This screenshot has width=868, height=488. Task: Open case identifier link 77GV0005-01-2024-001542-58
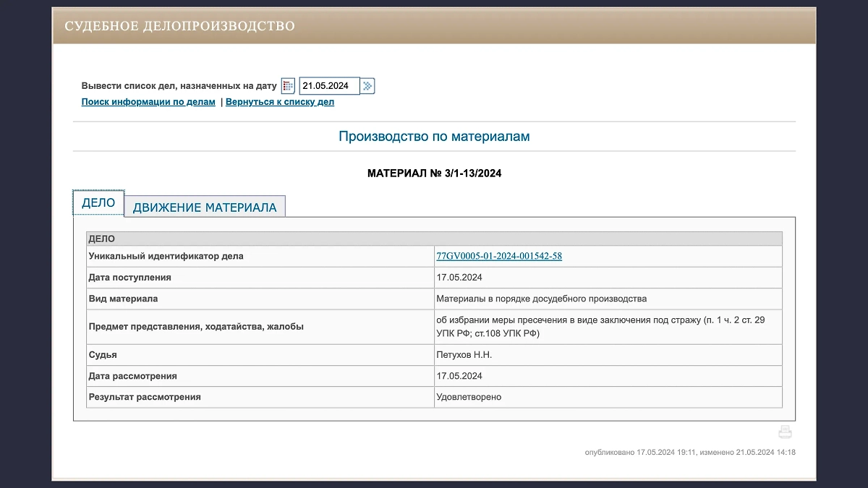(x=499, y=256)
